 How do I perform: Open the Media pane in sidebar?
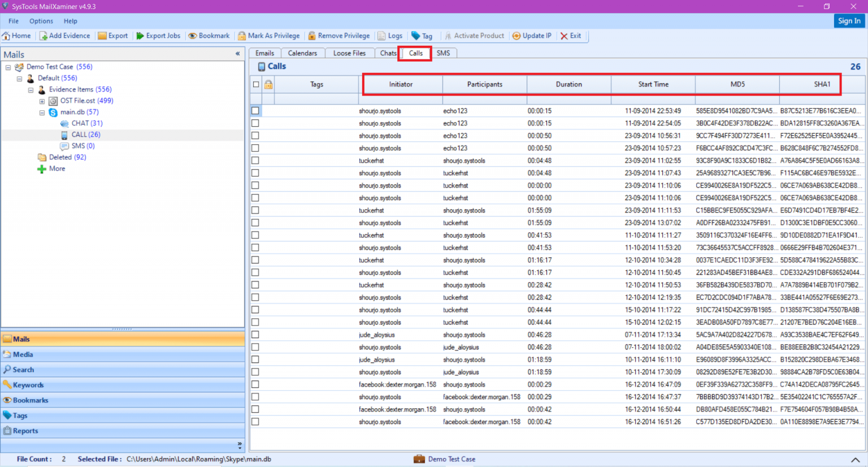[x=123, y=354]
